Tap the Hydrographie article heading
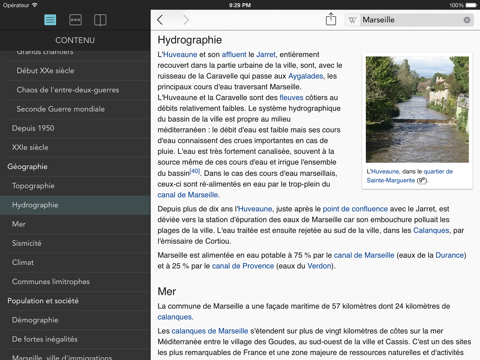 [x=190, y=40]
